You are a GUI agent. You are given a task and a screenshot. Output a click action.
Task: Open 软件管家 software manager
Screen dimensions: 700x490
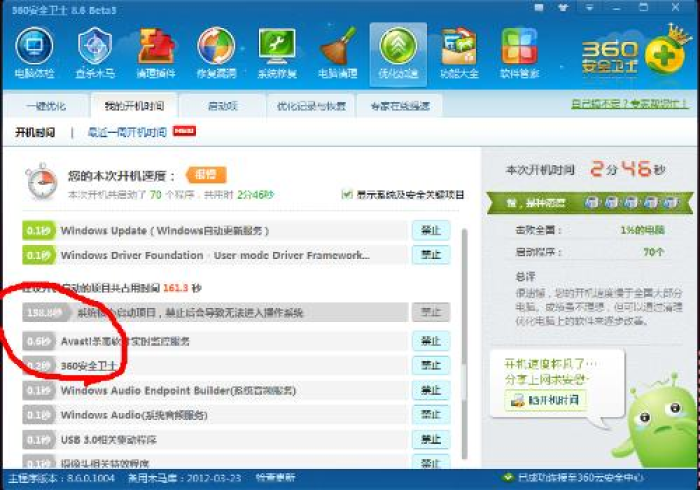pyautogui.click(x=519, y=54)
